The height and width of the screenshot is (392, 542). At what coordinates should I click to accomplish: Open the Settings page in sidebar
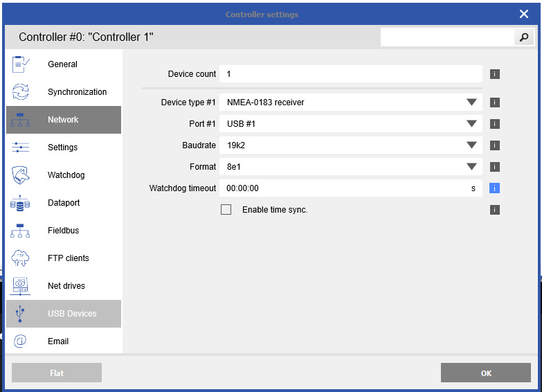[63, 148]
